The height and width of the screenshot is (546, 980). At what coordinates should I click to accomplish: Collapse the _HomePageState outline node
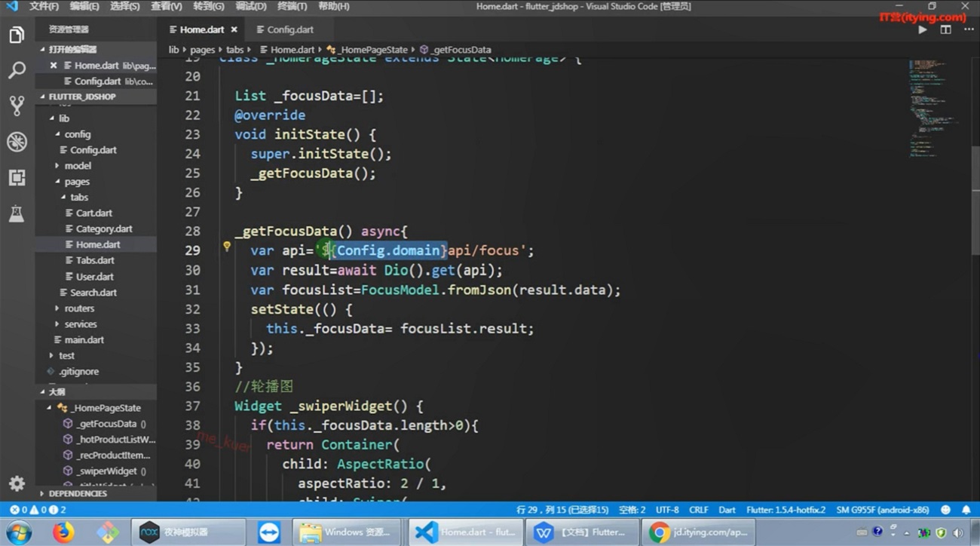click(50, 408)
